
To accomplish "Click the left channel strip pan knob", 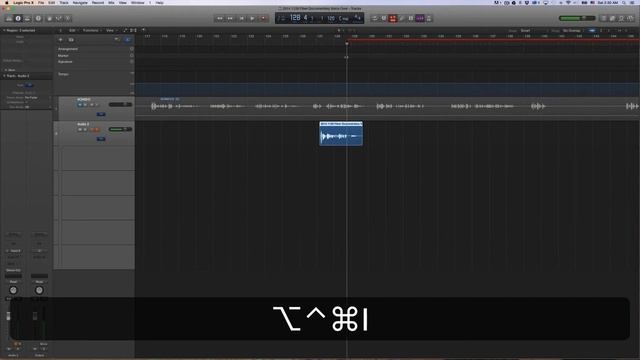I will pyautogui.click(x=13, y=290).
